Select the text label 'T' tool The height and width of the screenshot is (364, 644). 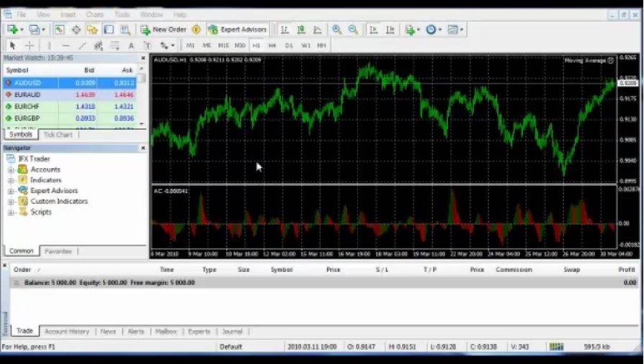(x=147, y=45)
